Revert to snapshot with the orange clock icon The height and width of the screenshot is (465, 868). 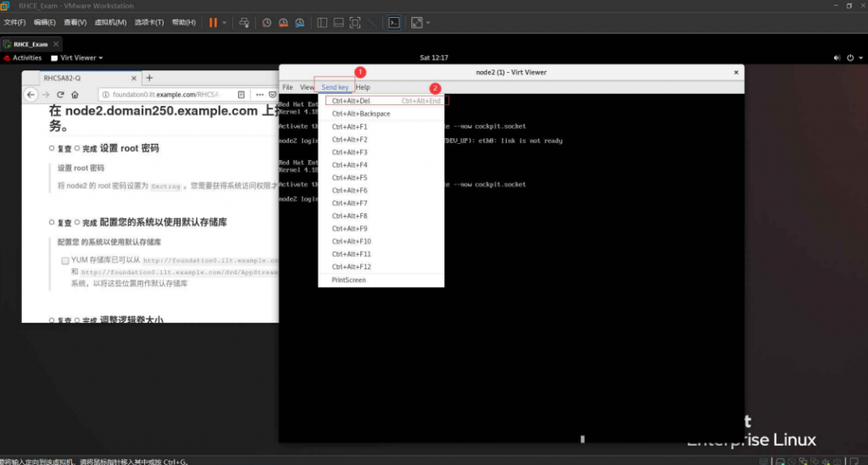pos(283,23)
